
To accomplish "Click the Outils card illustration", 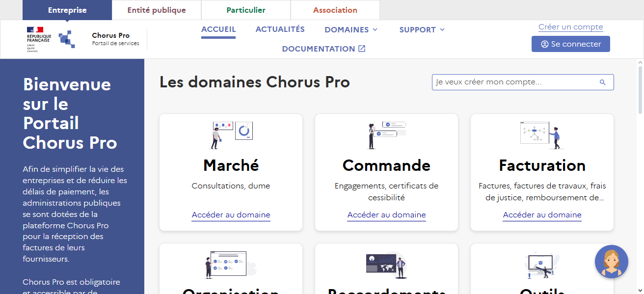I will 542,265.
